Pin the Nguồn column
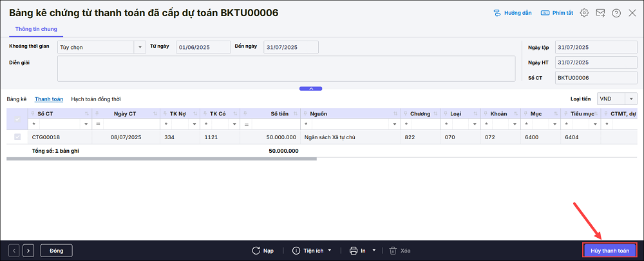The image size is (644, 261). [x=305, y=113]
